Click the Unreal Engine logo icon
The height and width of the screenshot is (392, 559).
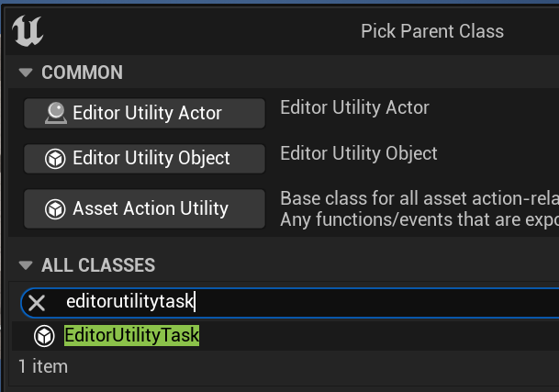click(28, 31)
